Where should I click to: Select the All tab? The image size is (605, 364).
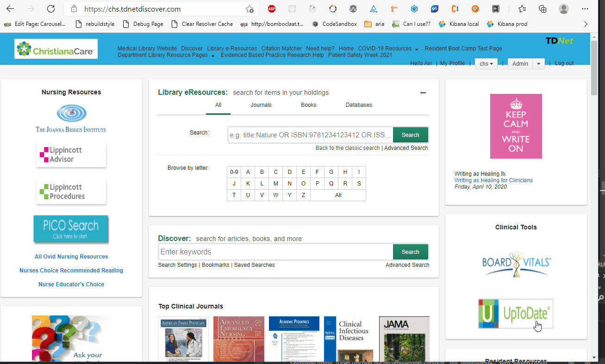[218, 105]
